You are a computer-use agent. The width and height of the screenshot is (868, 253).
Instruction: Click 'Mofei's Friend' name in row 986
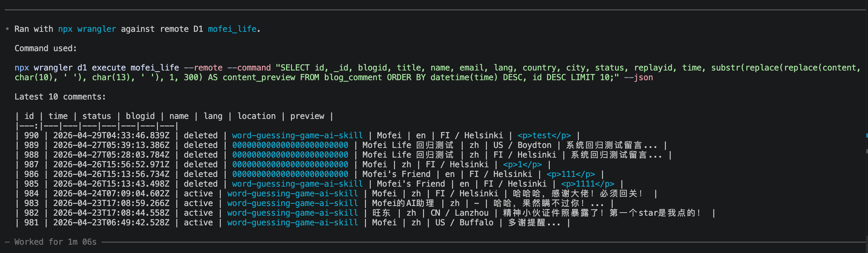(397, 174)
